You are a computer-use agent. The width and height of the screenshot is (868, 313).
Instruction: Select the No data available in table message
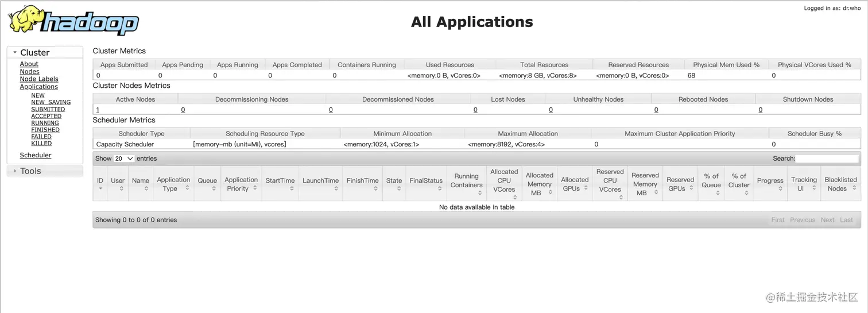click(x=476, y=207)
